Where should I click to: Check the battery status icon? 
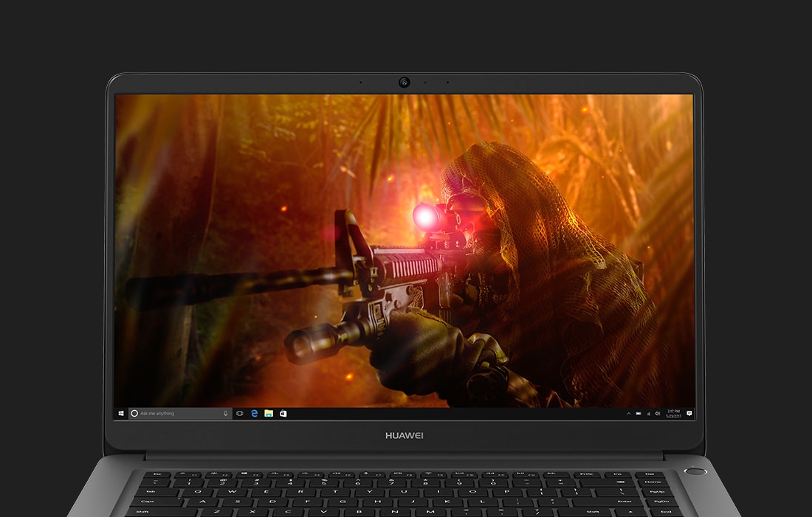639,414
